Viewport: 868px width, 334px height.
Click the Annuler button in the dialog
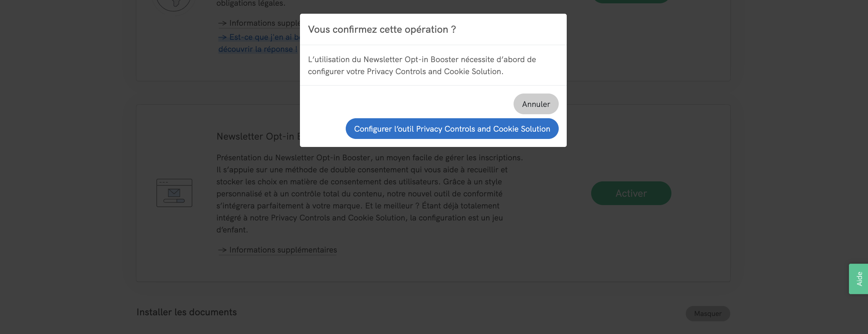pyautogui.click(x=536, y=104)
